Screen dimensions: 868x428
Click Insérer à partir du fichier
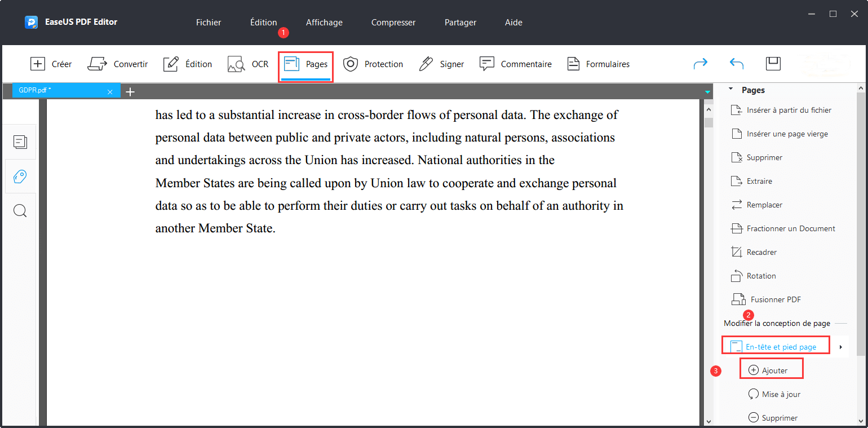781,110
